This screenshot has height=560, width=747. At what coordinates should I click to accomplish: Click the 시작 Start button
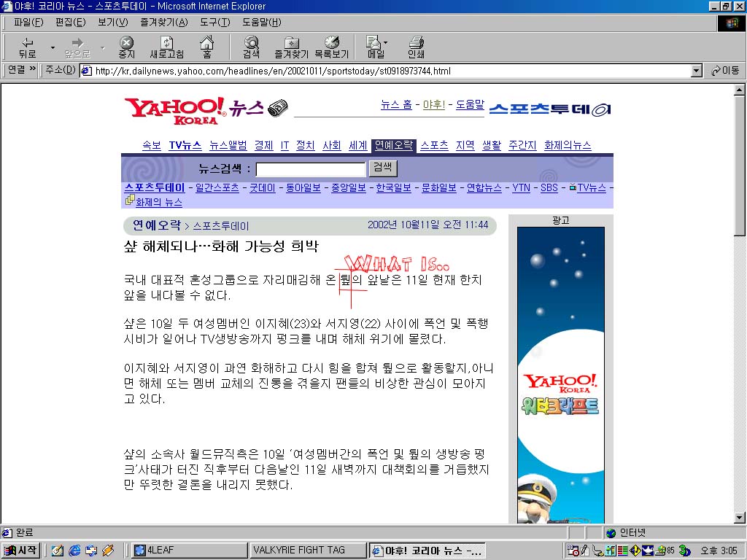pos(20,551)
